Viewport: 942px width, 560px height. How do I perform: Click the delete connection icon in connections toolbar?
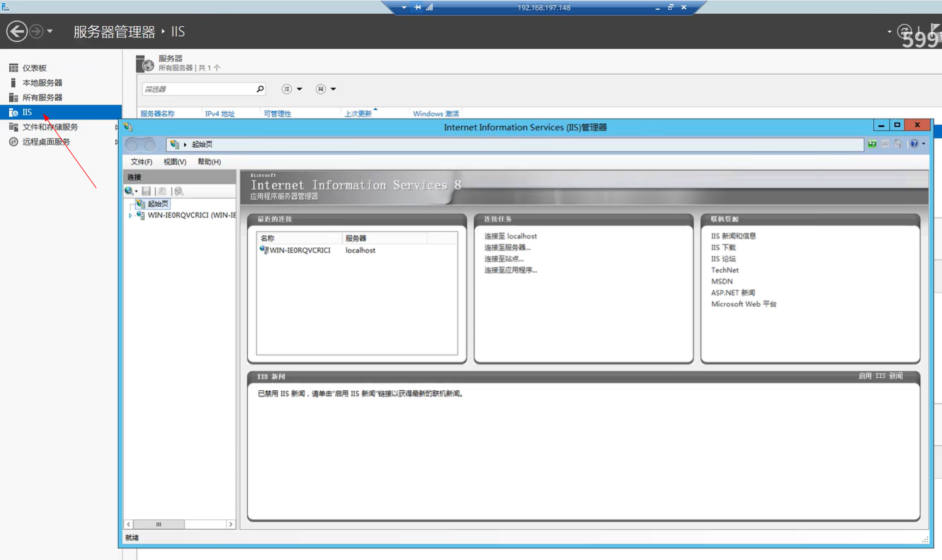click(178, 191)
